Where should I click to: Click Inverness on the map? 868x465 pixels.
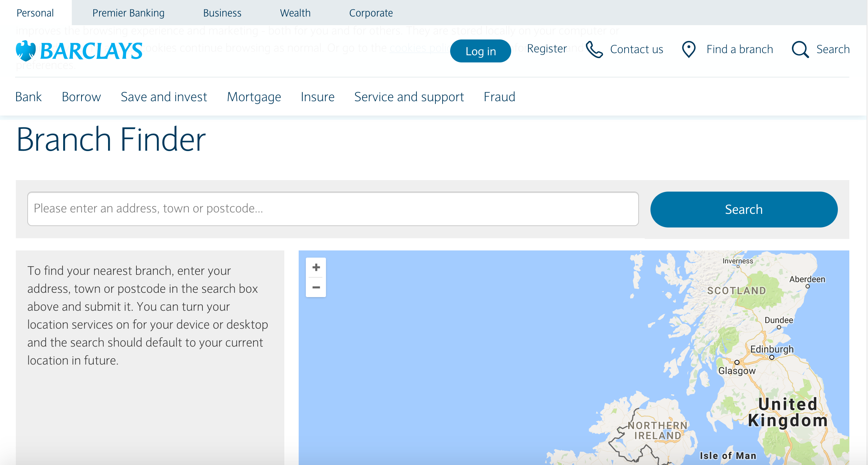[738, 261]
